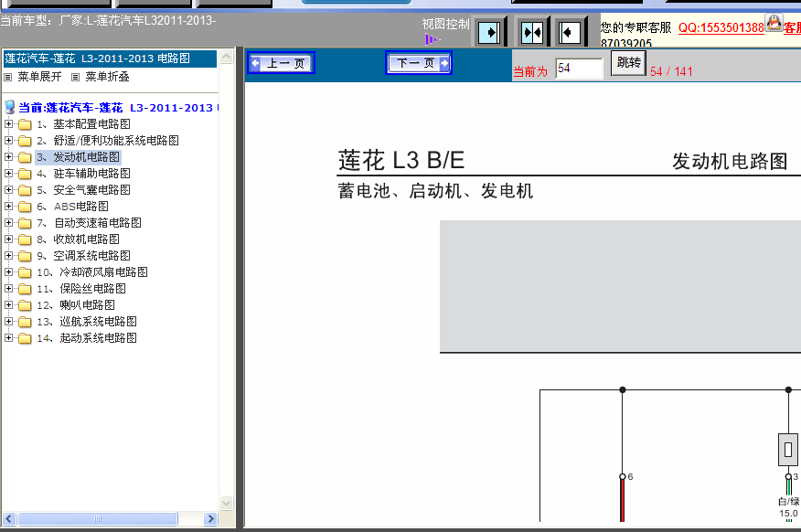
Task: Click the computer icon beside 当前:莲花汽车
Action: (x=10, y=107)
